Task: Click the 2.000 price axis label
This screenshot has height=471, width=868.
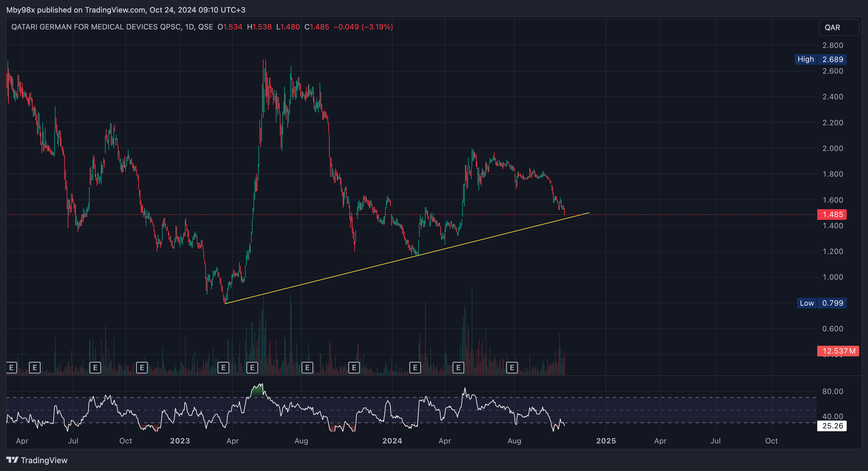Action: point(833,148)
